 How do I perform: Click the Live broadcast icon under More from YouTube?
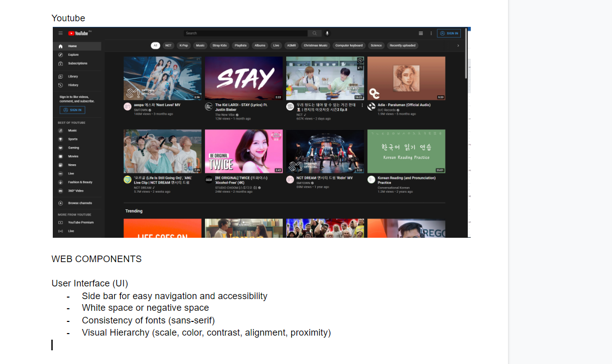click(60, 231)
